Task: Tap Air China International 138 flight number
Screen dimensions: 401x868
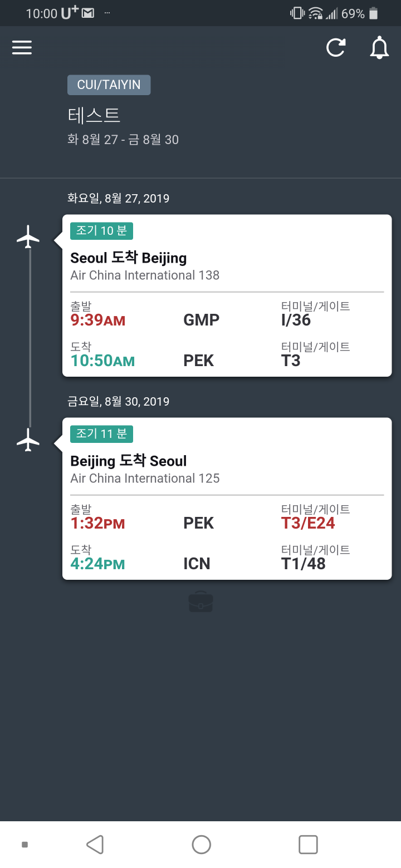Action: [145, 275]
